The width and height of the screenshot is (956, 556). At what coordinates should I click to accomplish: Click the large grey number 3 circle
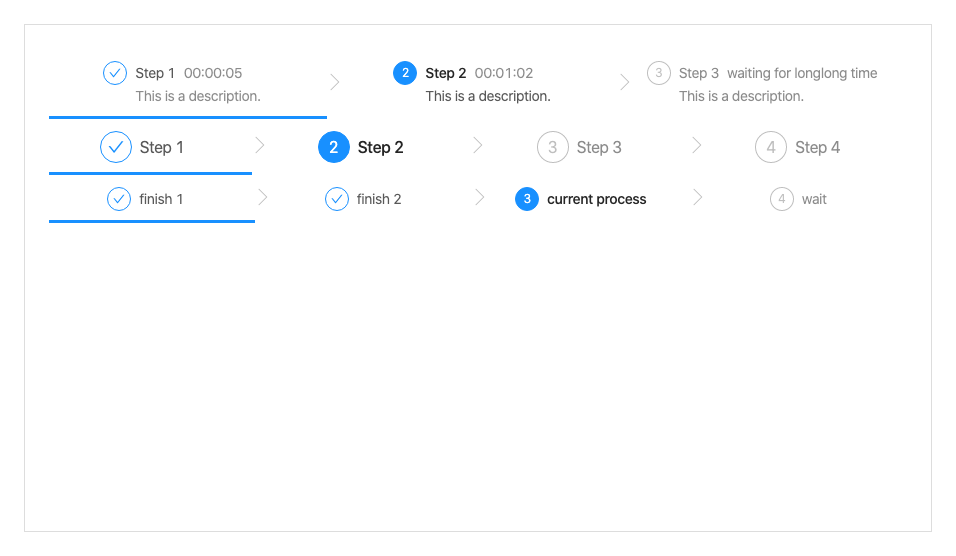[x=552, y=147]
